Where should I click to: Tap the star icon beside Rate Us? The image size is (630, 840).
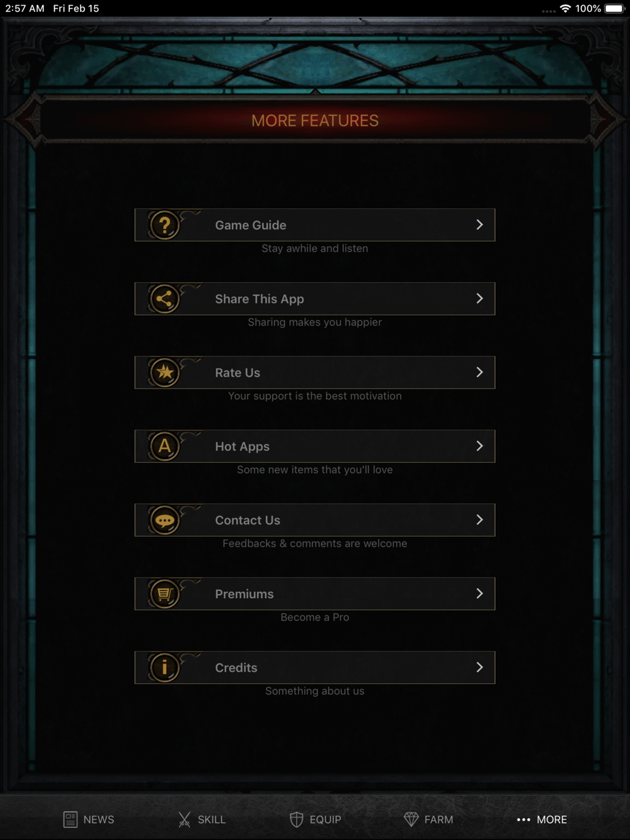164,372
